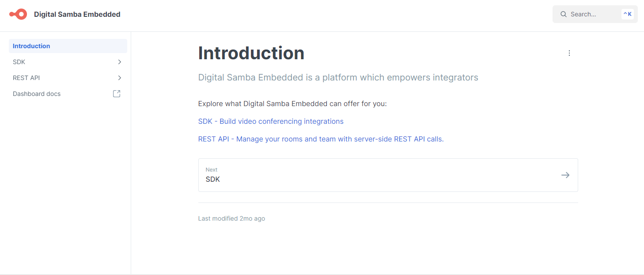
Task: Expand the SDK section chevron
Action: pyautogui.click(x=119, y=62)
